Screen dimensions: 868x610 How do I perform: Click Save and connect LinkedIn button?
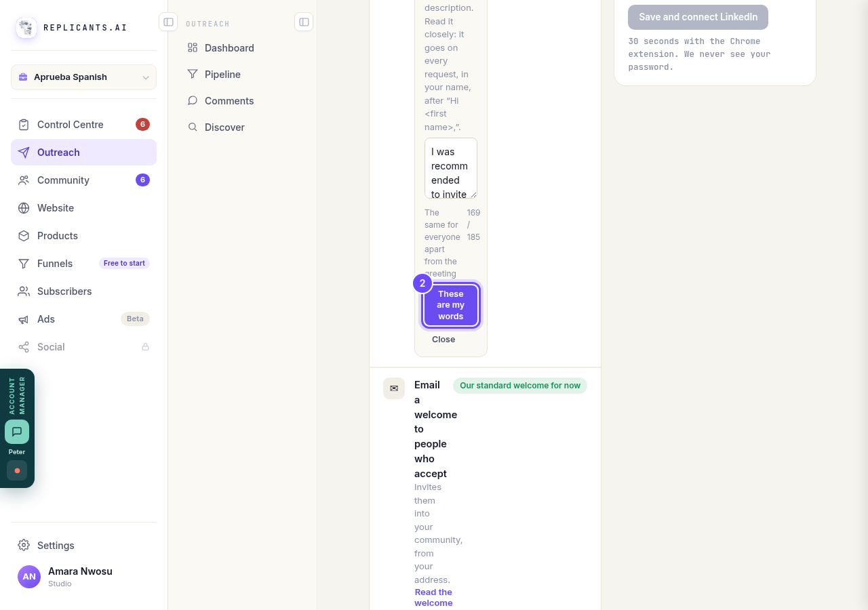(698, 17)
